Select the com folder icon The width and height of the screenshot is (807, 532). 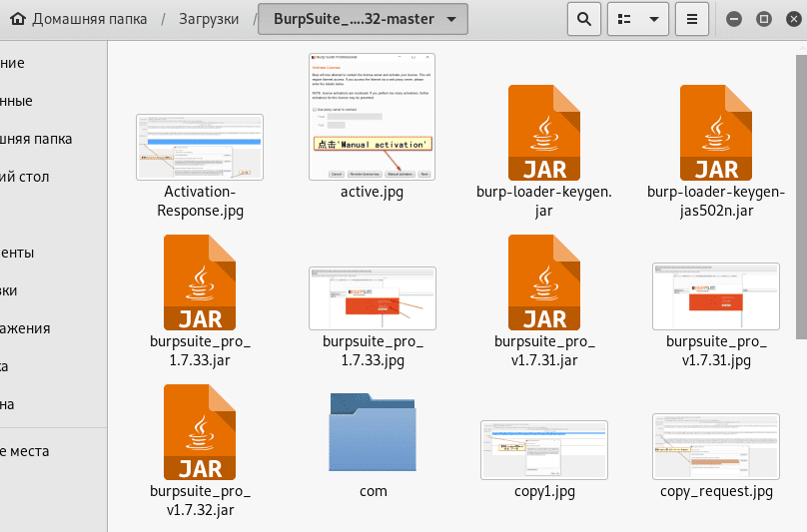point(373,432)
